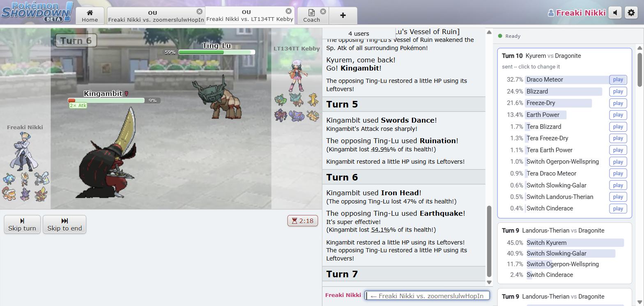
Task: Click the Skip turn button
Action: click(22, 224)
